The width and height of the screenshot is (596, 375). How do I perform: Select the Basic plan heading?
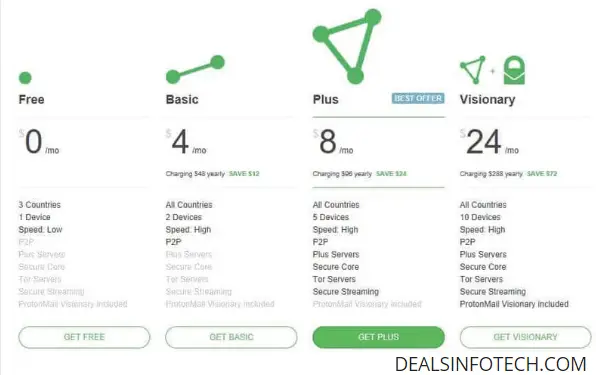point(182,100)
